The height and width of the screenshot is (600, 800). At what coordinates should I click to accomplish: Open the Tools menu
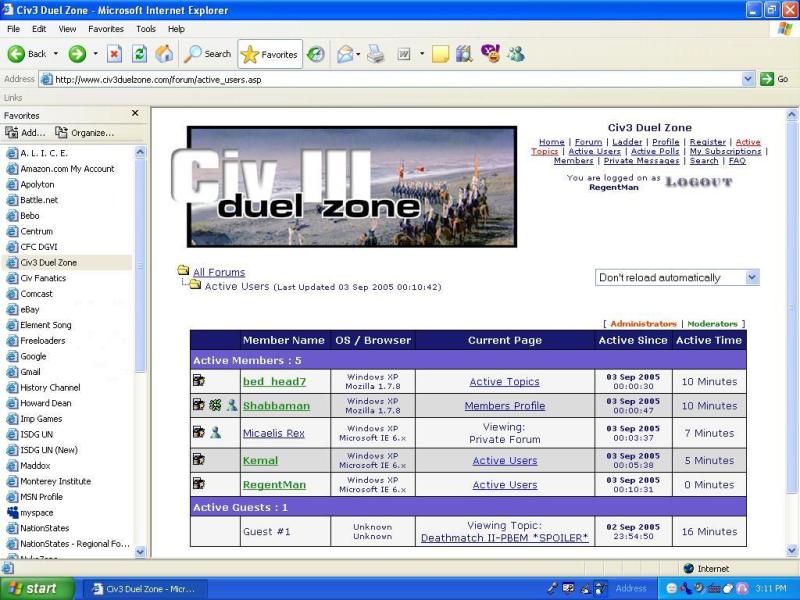145,29
